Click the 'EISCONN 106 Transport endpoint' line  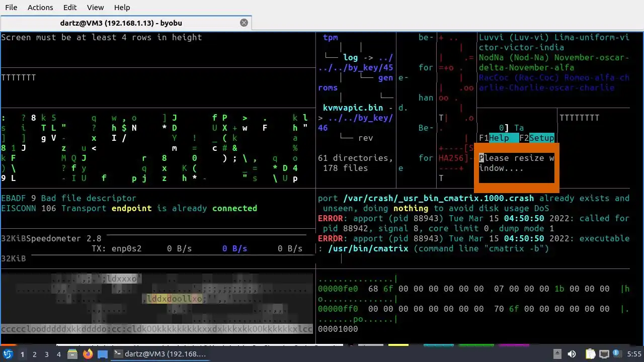coord(129,208)
